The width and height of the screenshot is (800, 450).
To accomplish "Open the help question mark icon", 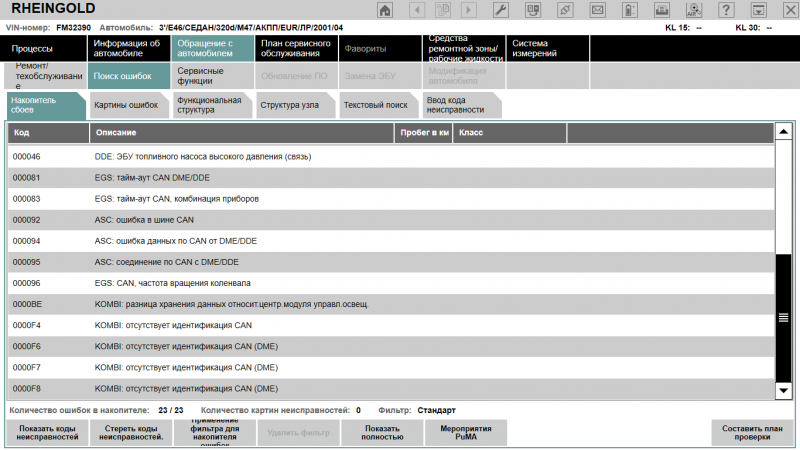I will tap(726, 10).
